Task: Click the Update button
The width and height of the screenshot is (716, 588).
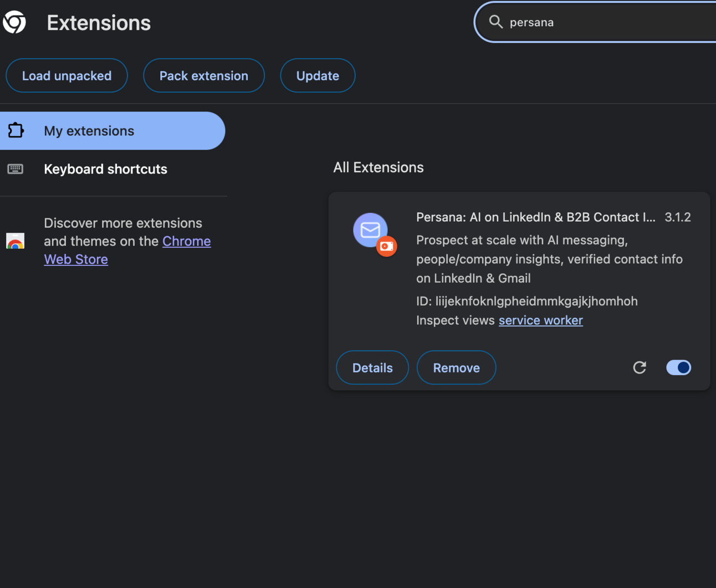Action: 318,75
